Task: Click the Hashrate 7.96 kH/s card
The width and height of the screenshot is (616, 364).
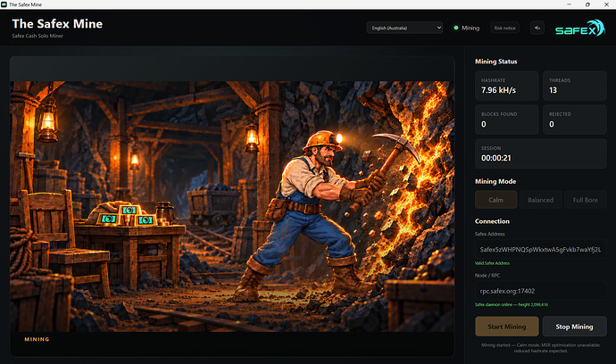Action: 507,86
